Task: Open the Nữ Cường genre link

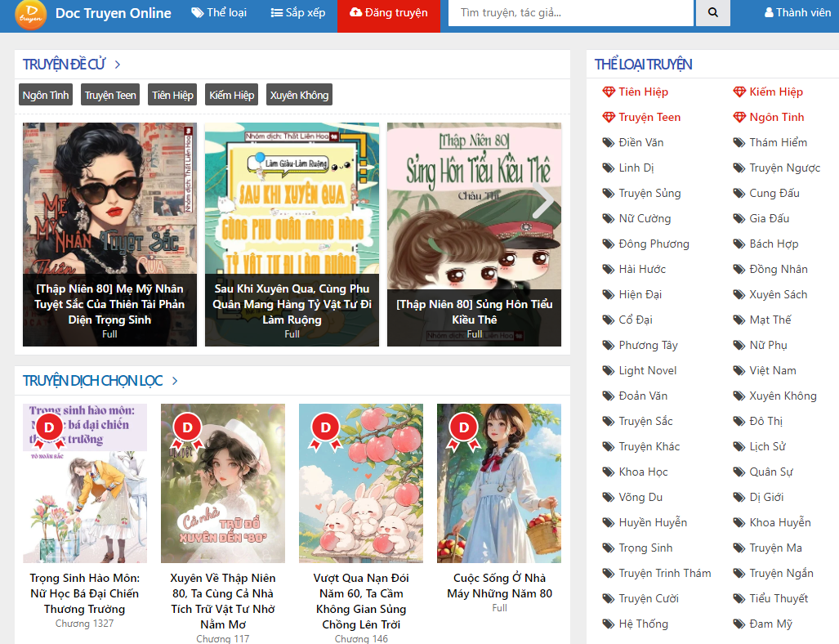Action: [645, 218]
